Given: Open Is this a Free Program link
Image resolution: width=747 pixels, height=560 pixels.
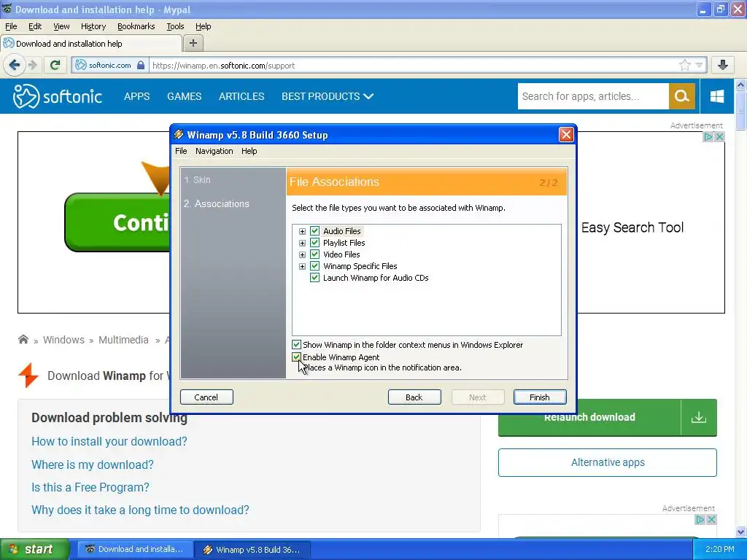Looking at the screenshot, I should (90, 488).
